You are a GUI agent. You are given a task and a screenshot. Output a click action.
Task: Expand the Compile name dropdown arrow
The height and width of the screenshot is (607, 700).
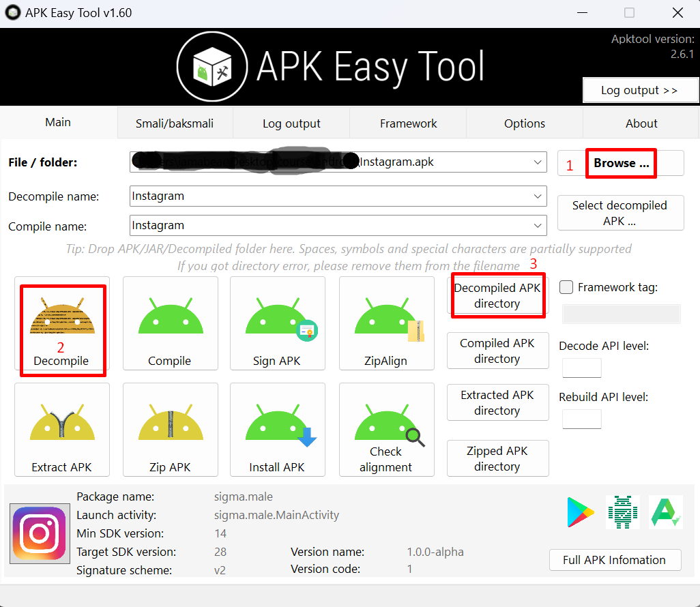[538, 226]
